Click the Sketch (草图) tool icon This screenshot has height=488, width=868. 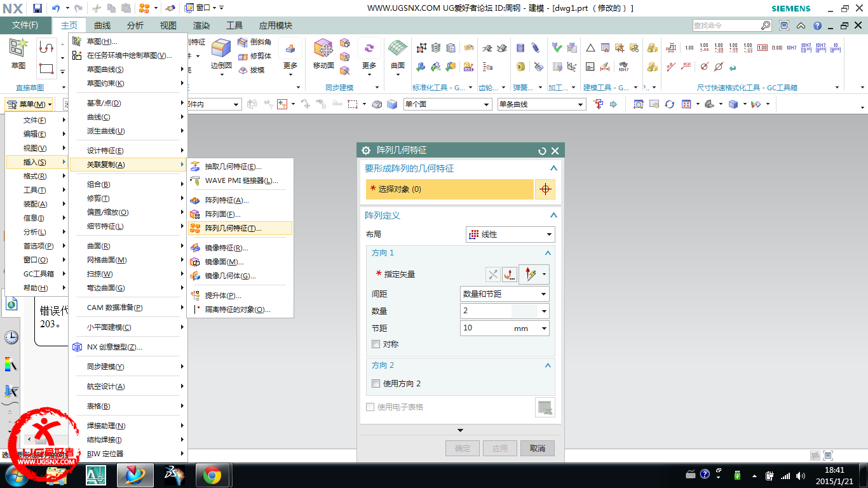click(x=18, y=48)
